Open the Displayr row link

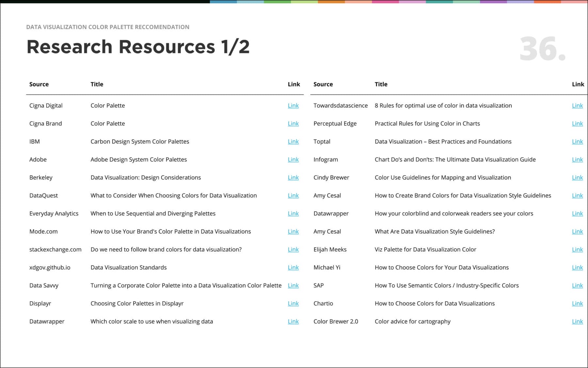click(293, 304)
